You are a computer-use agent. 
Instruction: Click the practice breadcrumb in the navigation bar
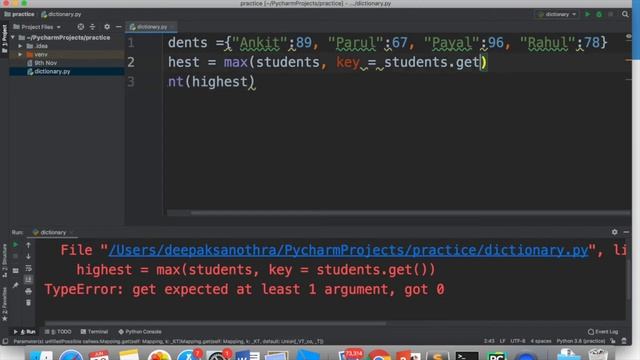point(19,14)
